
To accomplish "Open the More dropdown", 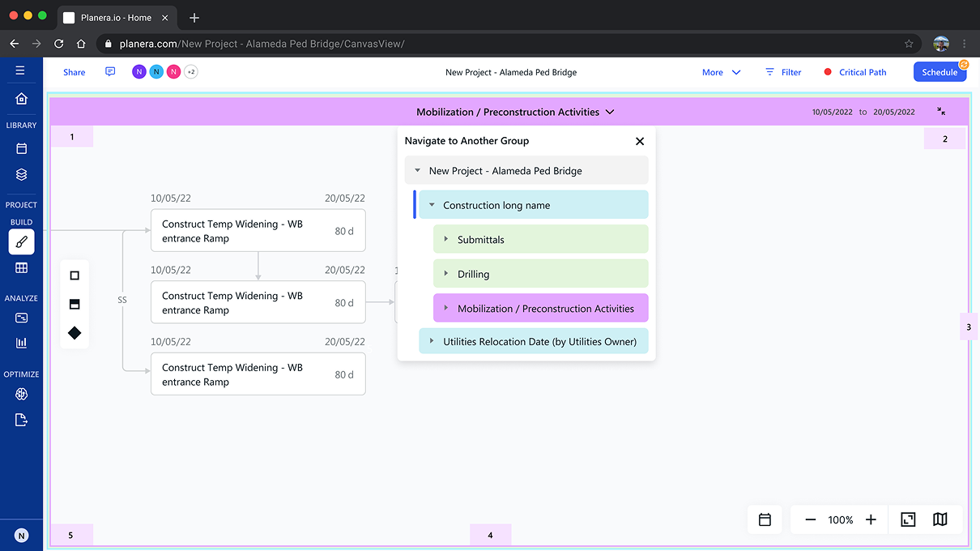I will tap(722, 72).
